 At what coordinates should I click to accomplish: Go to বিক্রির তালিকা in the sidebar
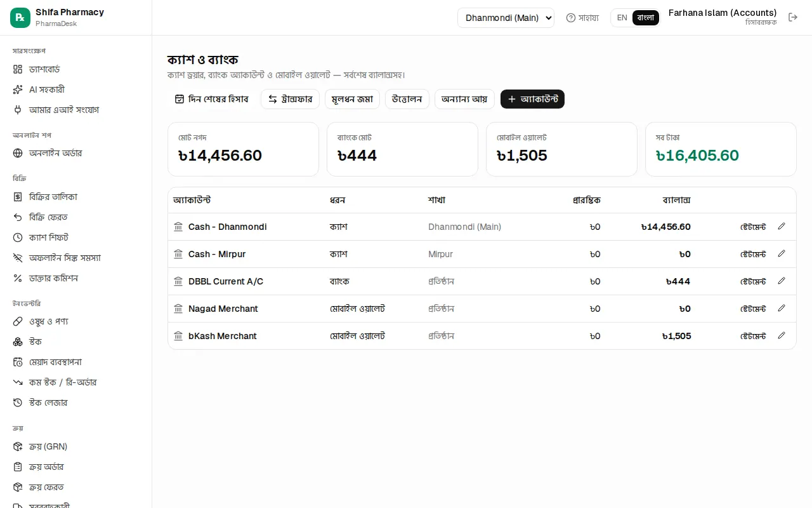pyautogui.click(x=75, y=197)
